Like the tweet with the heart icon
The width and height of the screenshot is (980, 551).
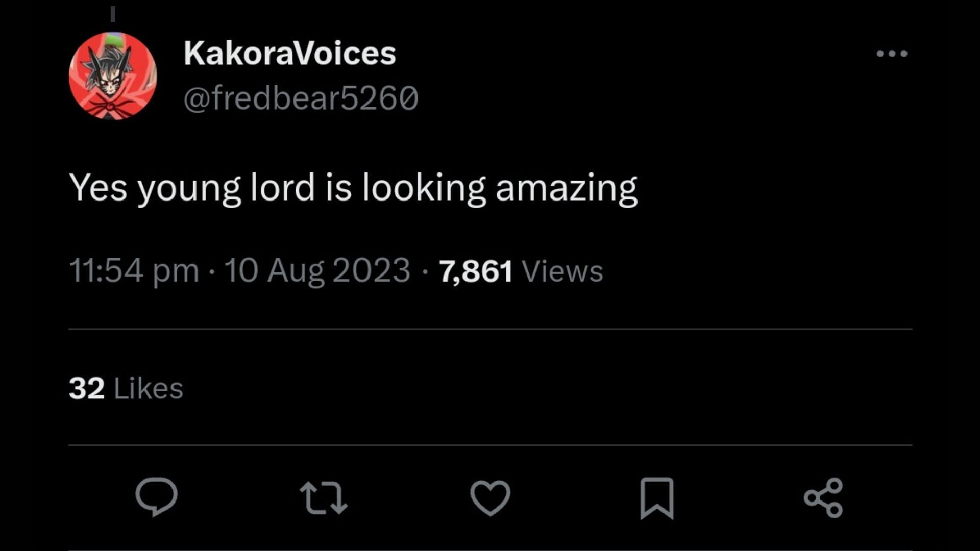point(490,497)
